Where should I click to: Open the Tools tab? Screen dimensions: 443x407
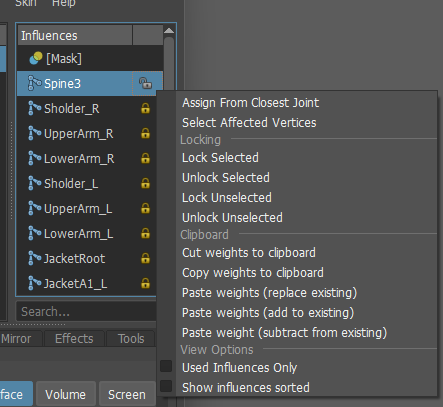click(x=131, y=339)
